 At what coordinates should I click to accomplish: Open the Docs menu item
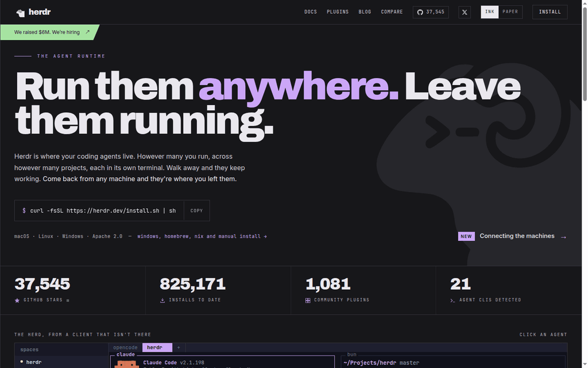point(311,12)
